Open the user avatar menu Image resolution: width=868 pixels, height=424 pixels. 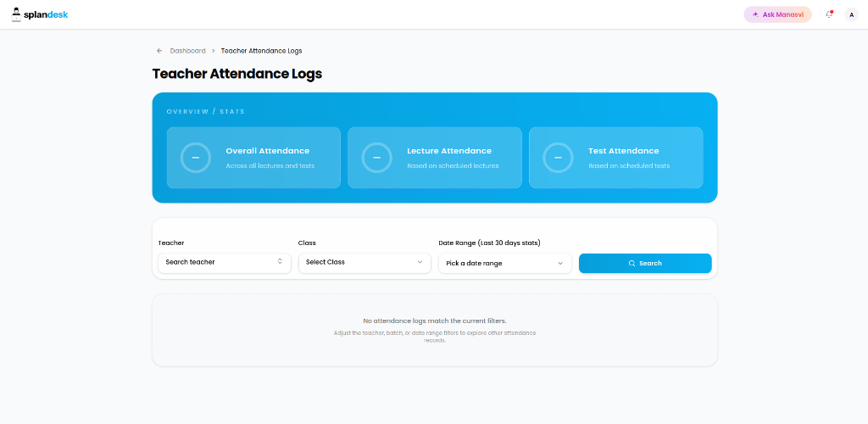coord(851,15)
